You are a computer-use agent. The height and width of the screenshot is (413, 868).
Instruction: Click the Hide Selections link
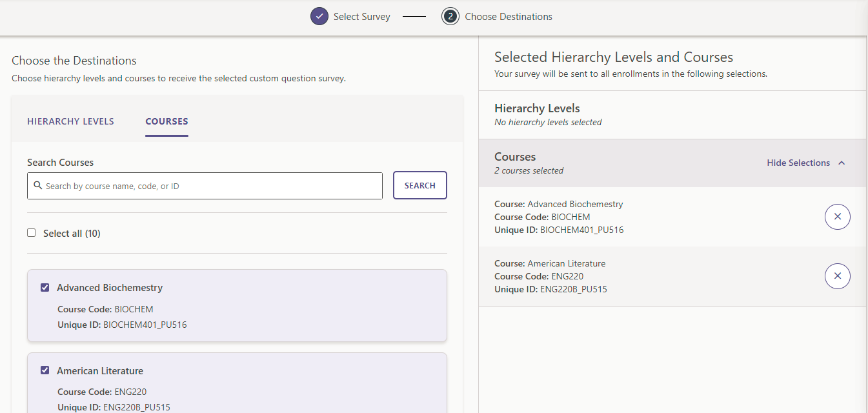click(798, 163)
